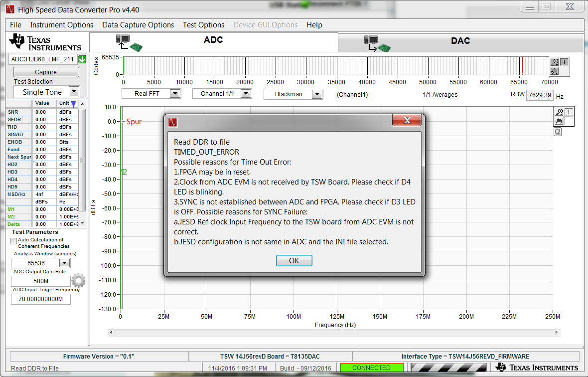
Task: Click the horizontal scrollbar under the FFT plot
Action: point(334,332)
